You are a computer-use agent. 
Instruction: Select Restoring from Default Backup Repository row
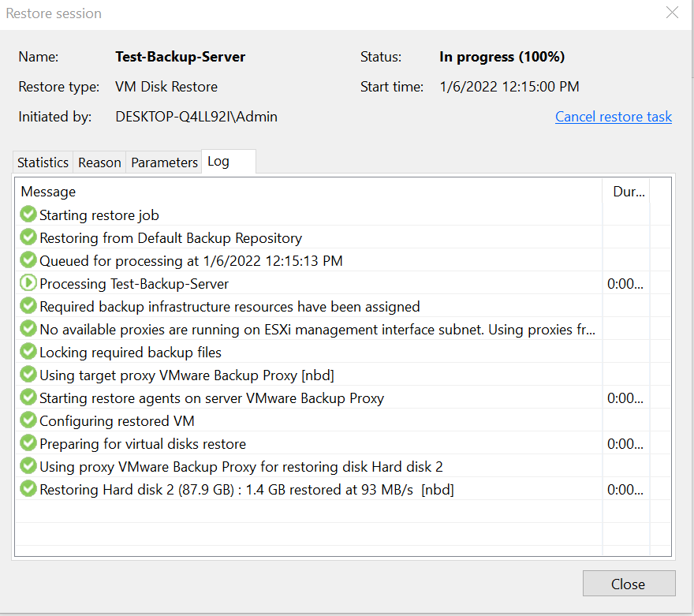170,237
